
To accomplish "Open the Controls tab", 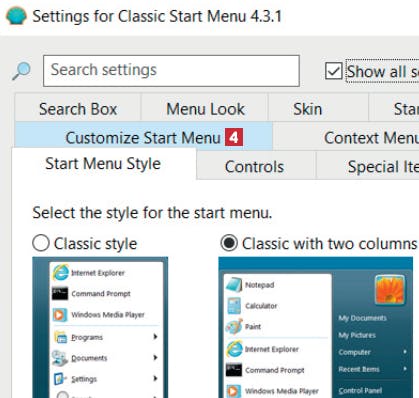I will pyautogui.click(x=255, y=166).
